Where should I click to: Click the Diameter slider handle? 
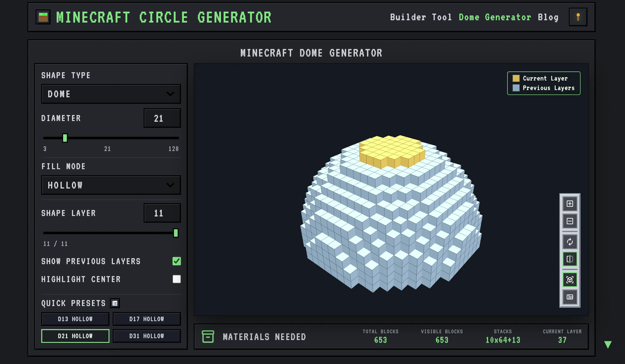65,138
